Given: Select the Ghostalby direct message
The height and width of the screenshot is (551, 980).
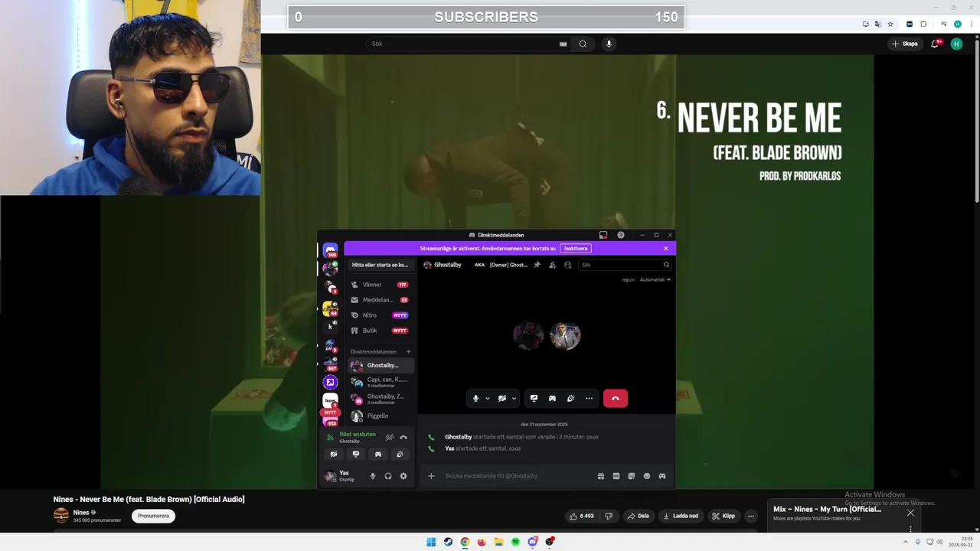Looking at the screenshot, I should [x=381, y=366].
